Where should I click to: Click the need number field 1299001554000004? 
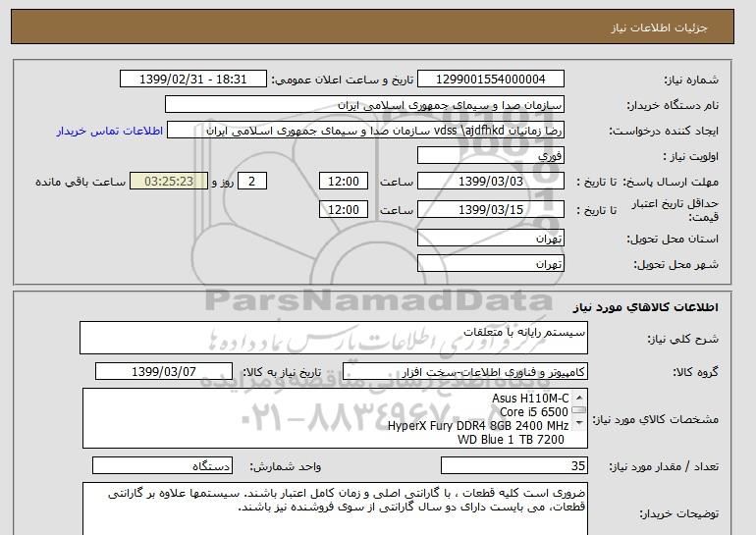point(490,80)
